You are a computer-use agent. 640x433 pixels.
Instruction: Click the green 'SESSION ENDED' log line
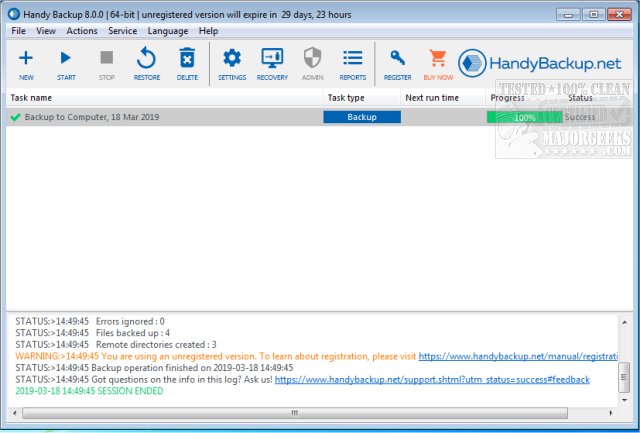pyautogui.click(x=89, y=391)
